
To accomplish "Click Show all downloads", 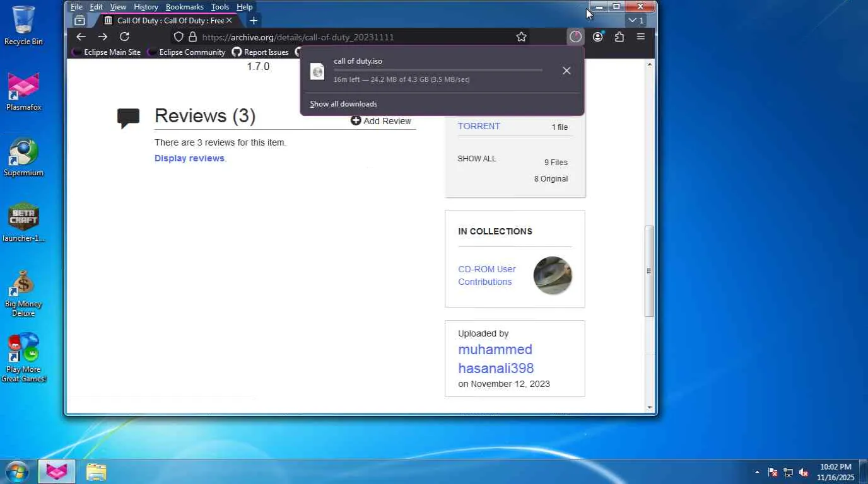I will tap(344, 104).
